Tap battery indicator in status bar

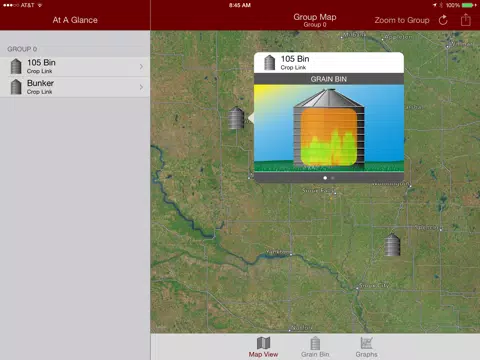468,5
